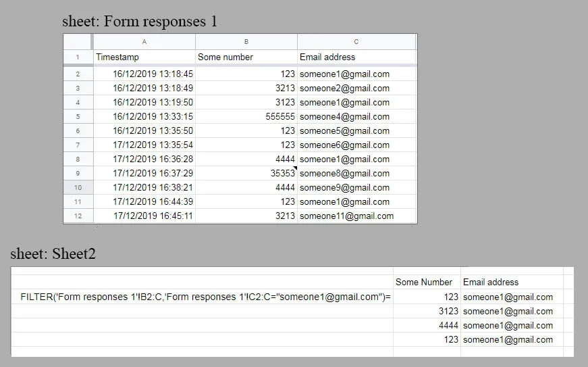588x367 pixels.
Task: Select cell with timestamp 16/12/2019 13:19:50
Action: click(144, 103)
